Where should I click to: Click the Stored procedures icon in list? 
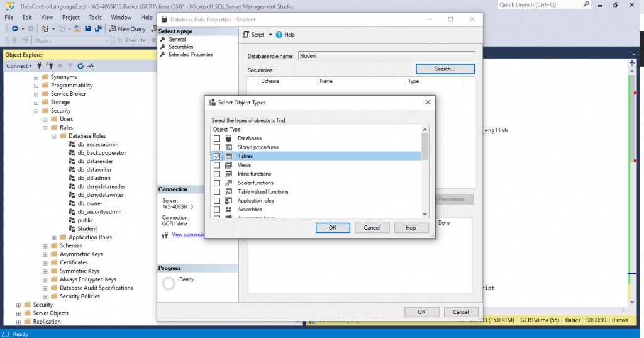pyautogui.click(x=229, y=147)
